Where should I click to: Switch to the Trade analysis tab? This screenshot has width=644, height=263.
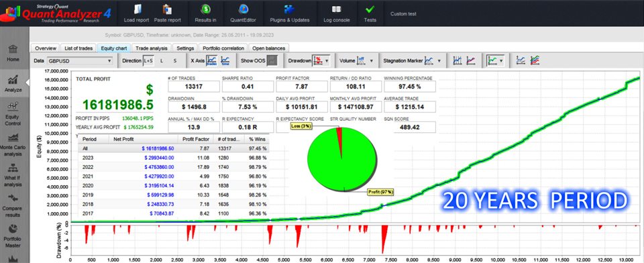tap(152, 48)
